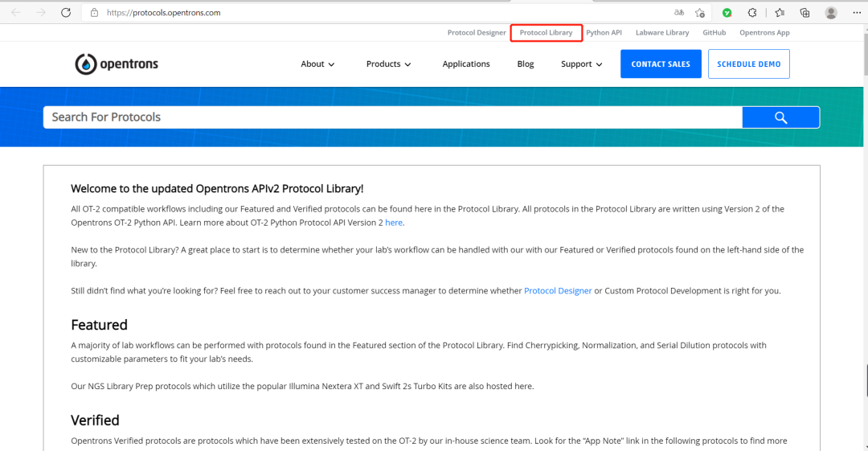Follow the 'here' API link
This screenshot has height=451, width=868.
(x=394, y=223)
